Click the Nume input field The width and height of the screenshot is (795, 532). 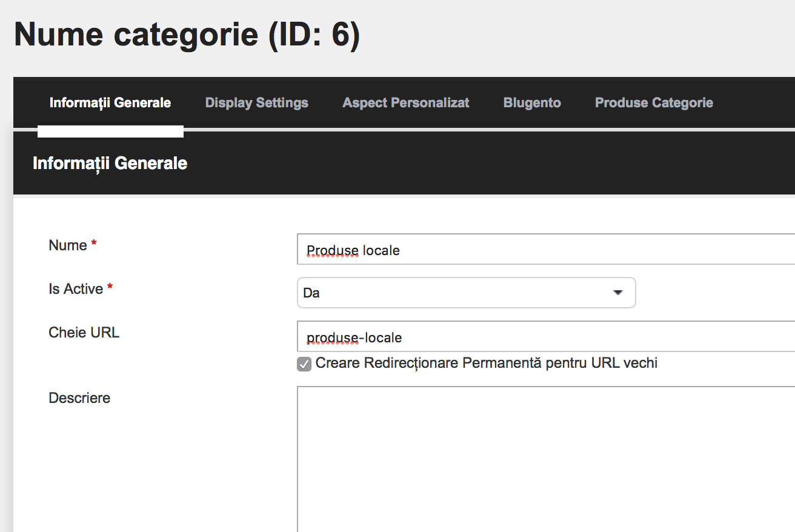click(x=546, y=250)
